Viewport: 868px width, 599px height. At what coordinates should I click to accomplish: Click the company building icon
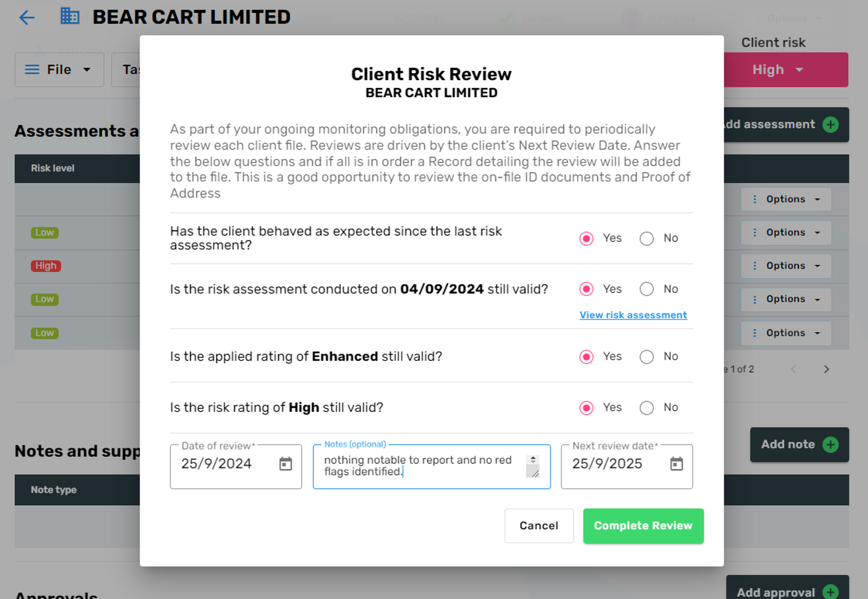click(70, 16)
